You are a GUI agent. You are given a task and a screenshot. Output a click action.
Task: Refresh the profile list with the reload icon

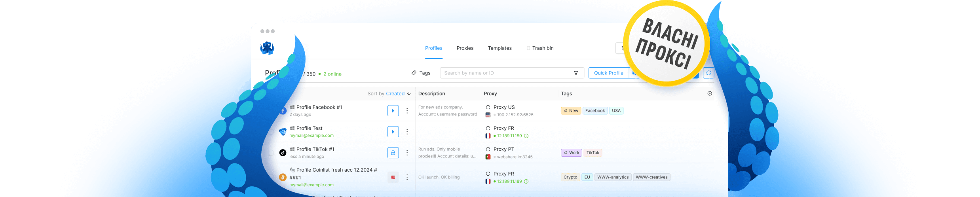coord(708,73)
